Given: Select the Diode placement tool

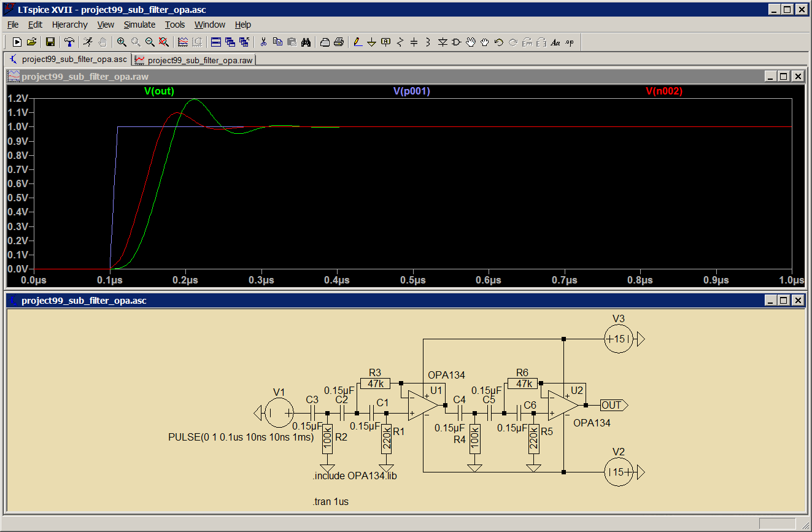Looking at the screenshot, I should click(443, 42).
